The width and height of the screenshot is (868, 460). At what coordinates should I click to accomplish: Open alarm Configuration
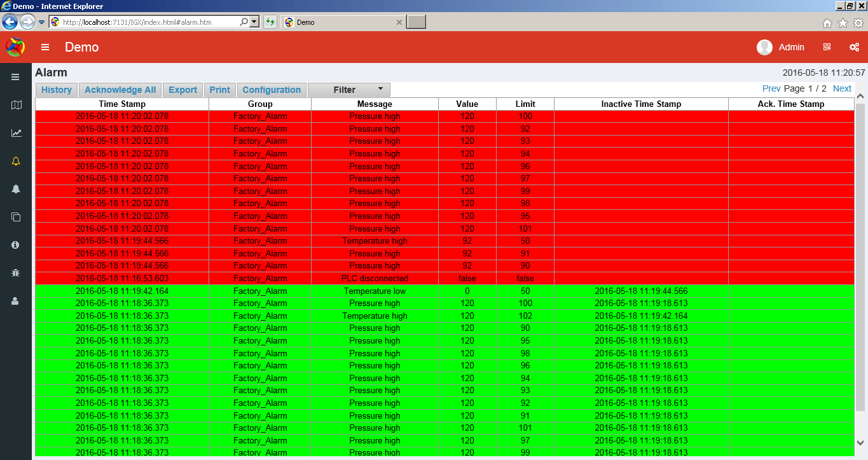pos(272,90)
